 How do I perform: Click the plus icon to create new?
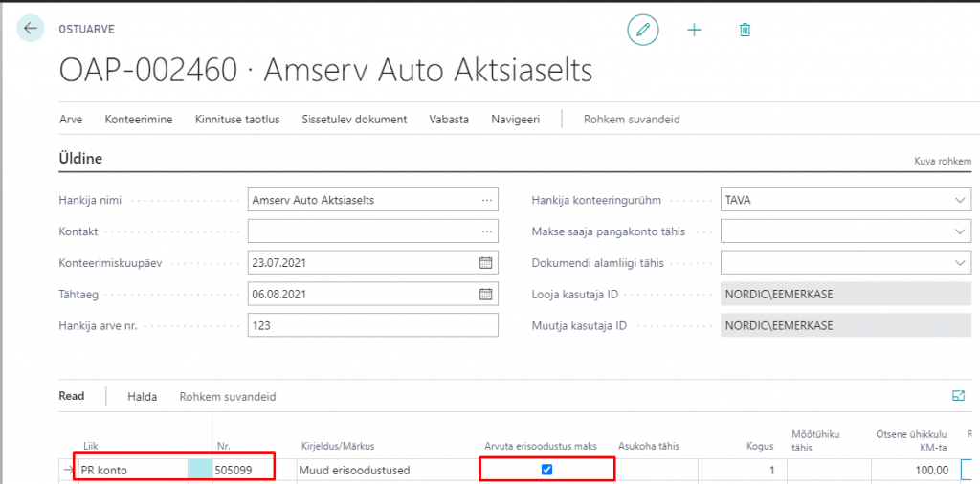(695, 30)
